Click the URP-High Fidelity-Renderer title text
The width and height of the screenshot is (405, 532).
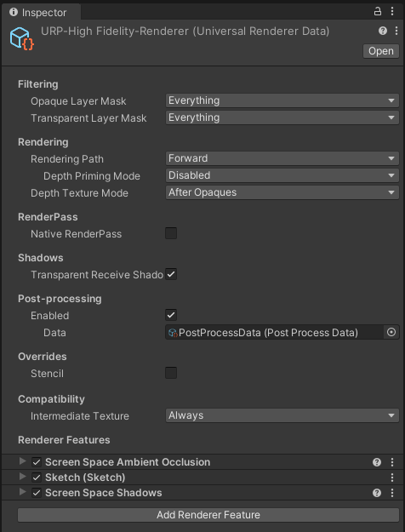click(x=185, y=31)
